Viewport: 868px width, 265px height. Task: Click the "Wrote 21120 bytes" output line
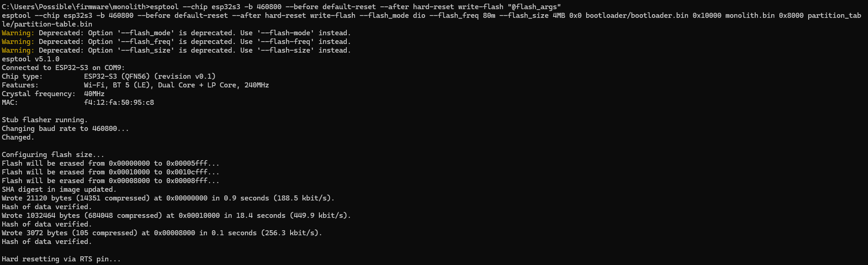click(x=168, y=198)
